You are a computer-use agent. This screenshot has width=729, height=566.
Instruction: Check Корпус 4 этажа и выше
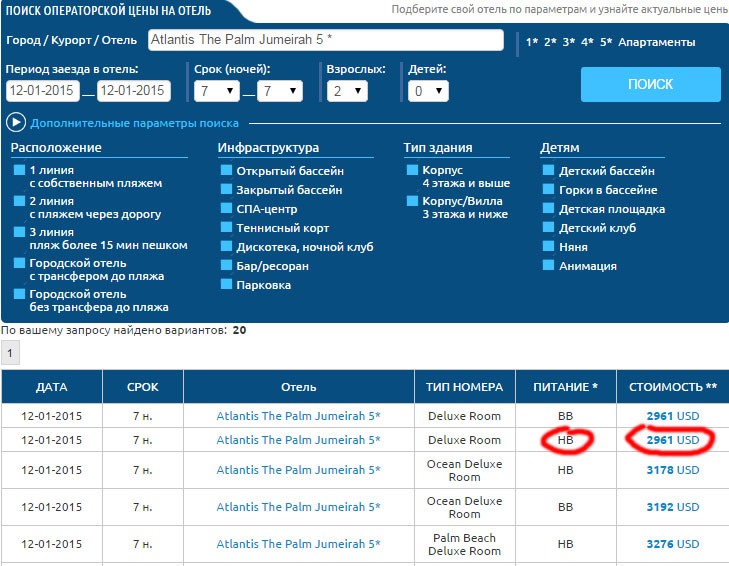click(x=412, y=170)
